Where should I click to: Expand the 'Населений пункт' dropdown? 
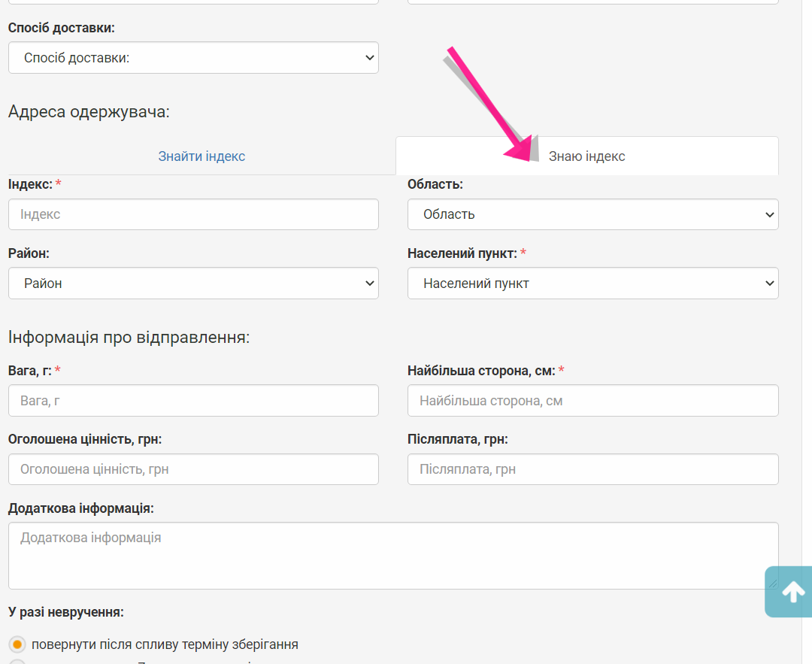[592, 283]
